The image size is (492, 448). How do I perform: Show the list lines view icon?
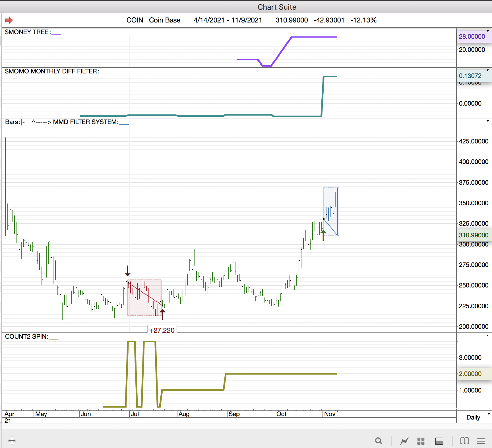pos(481,441)
